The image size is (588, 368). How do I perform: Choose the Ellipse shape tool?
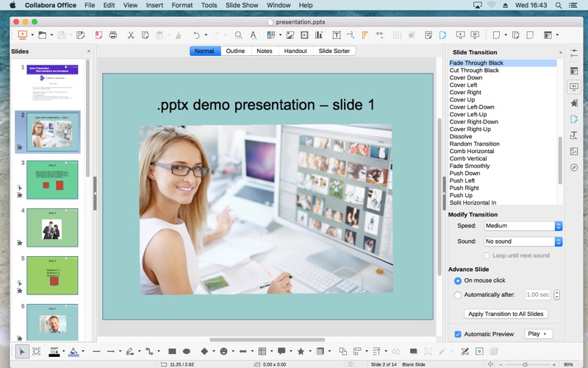tap(187, 352)
